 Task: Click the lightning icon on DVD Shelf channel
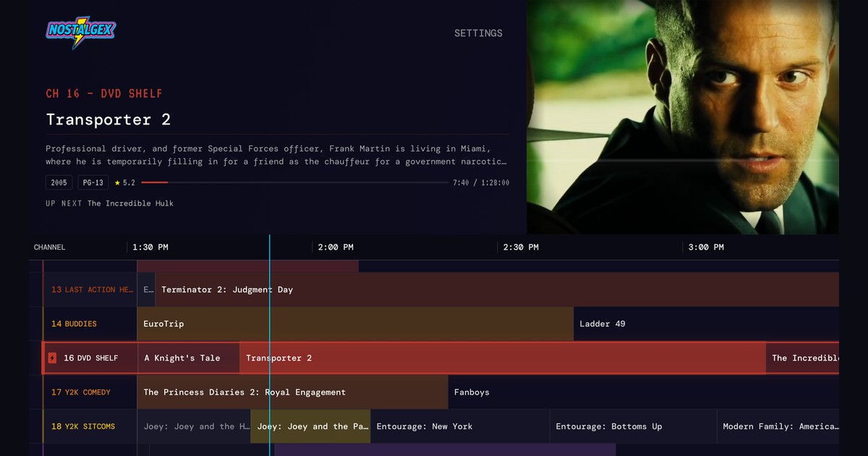(52, 358)
